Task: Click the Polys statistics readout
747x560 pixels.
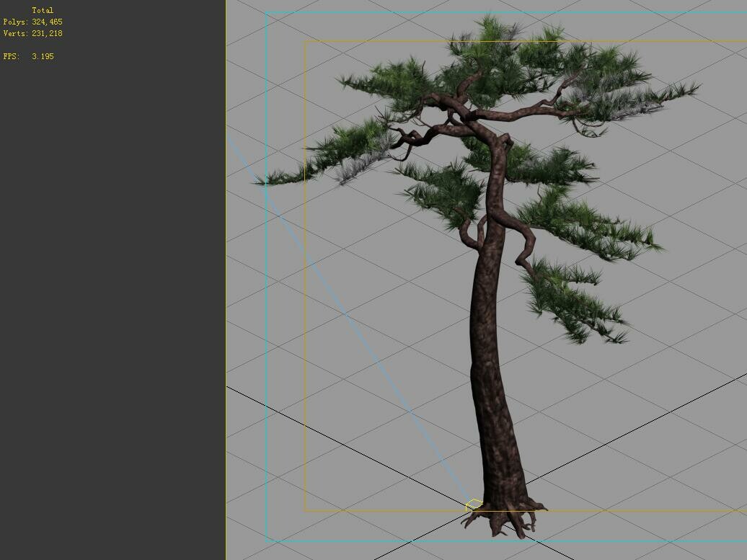Action: tap(32, 22)
